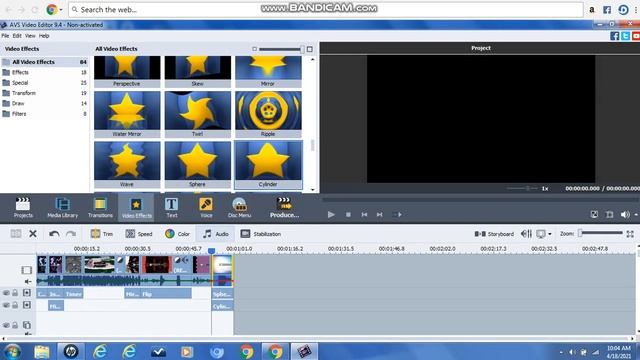The width and height of the screenshot is (640, 360).
Task: Click the split clip icon
Action: pos(16,234)
